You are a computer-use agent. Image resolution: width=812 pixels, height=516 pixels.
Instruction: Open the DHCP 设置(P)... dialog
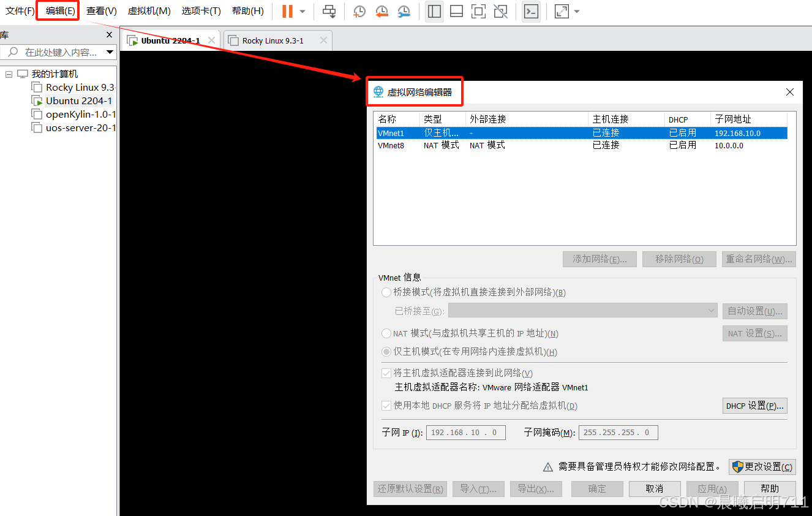click(754, 406)
